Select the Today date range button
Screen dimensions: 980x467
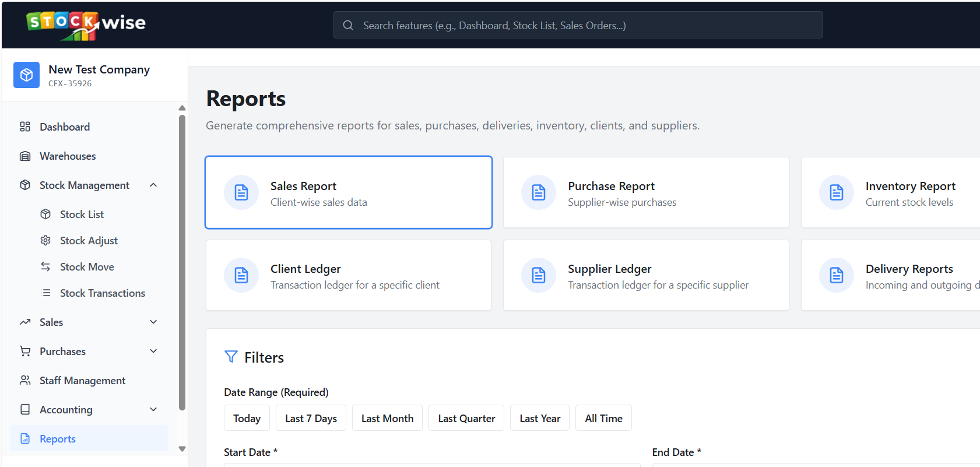[x=247, y=418]
